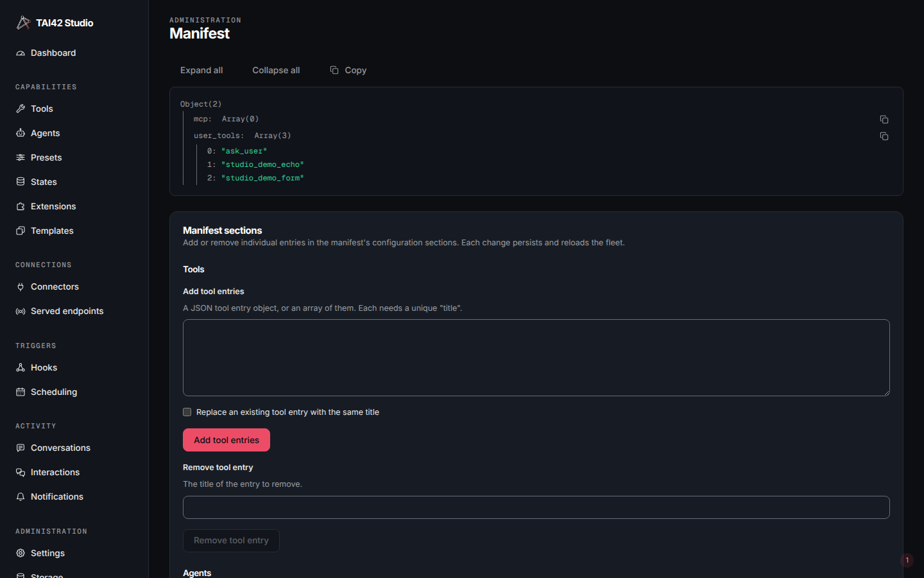The image size is (924, 578).
Task: Click the Settings gear icon
Action: coord(21,554)
